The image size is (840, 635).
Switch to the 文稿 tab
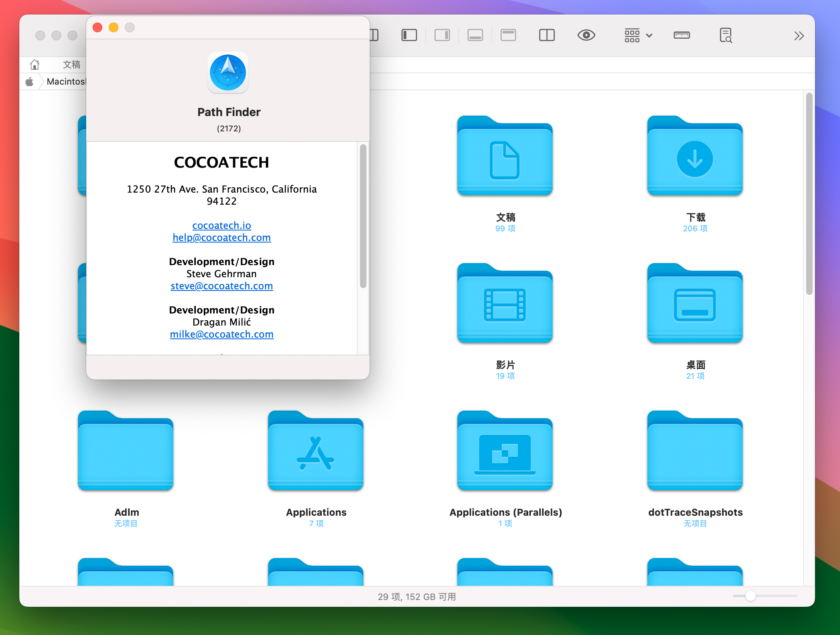(71, 64)
